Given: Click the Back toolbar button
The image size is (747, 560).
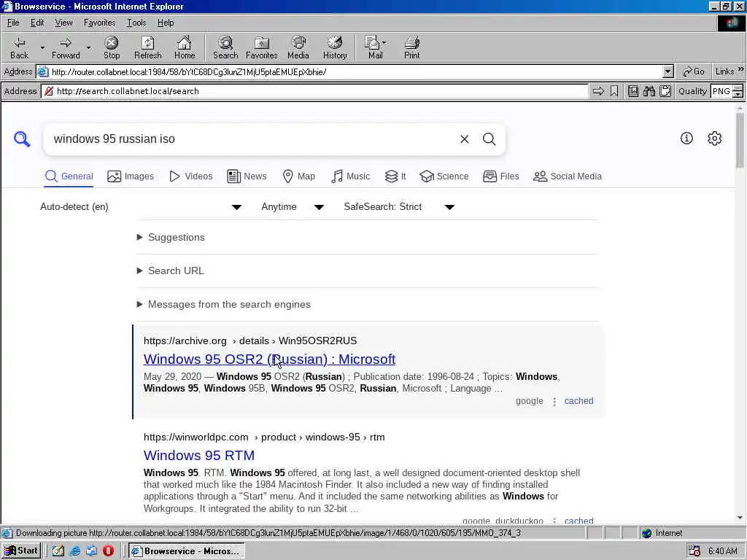Looking at the screenshot, I should coord(19,47).
